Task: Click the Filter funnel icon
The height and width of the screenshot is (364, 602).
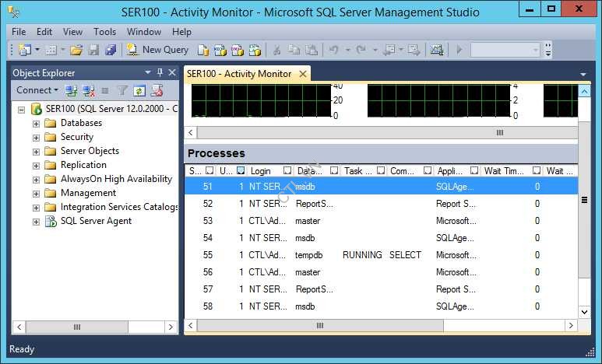Action: [122, 91]
